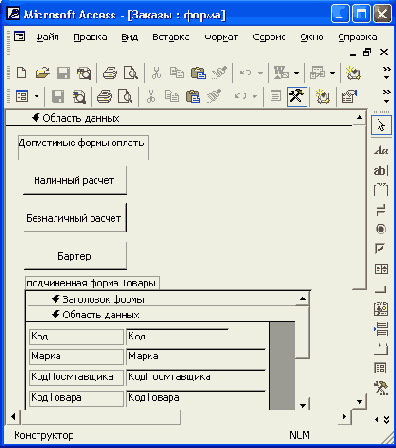
Task: Click the Copy icon in top toolbar
Action: click(177, 72)
